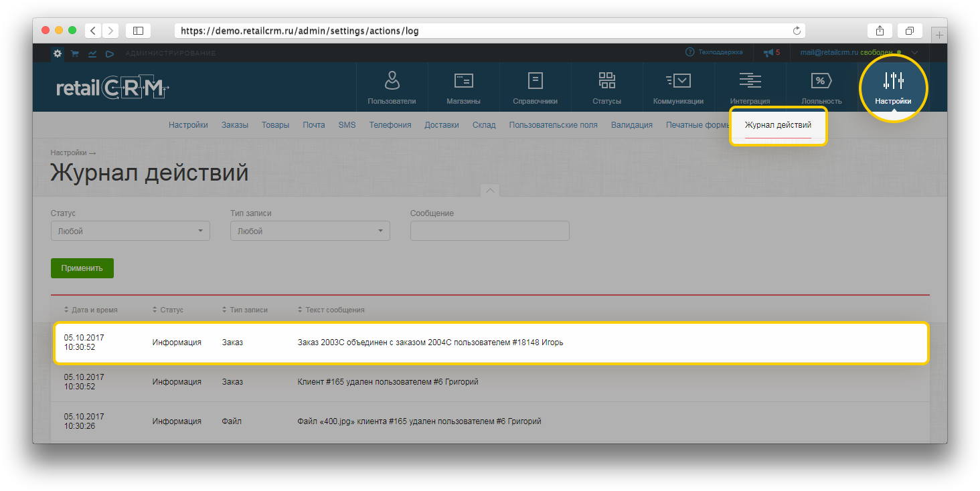Open the Телефония submenu tab

390,124
